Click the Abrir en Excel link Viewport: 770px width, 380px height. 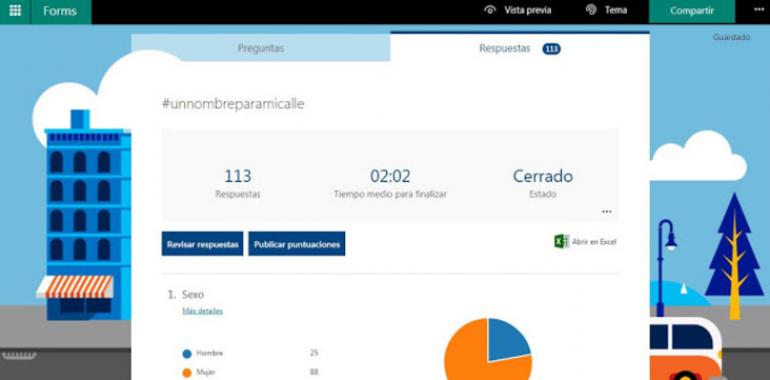tap(594, 242)
